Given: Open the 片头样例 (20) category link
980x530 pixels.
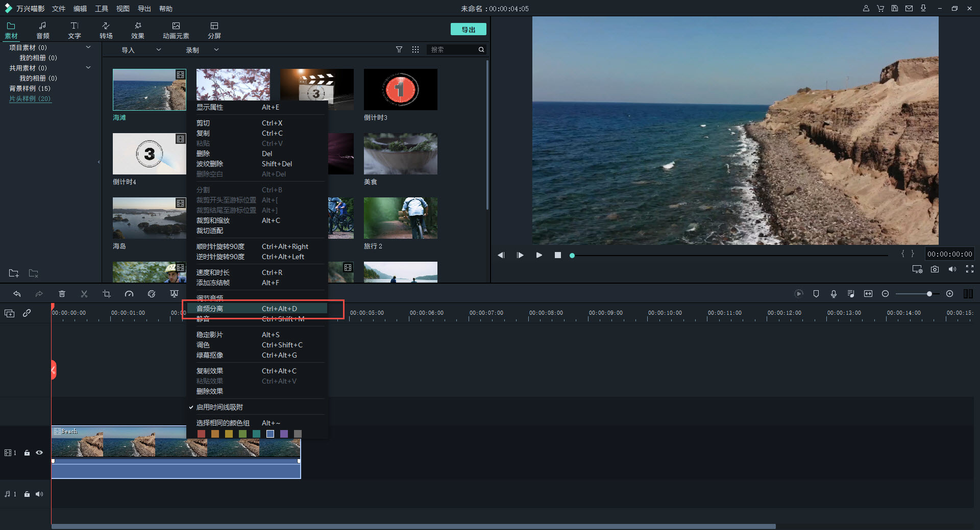Looking at the screenshot, I should (x=30, y=98).
